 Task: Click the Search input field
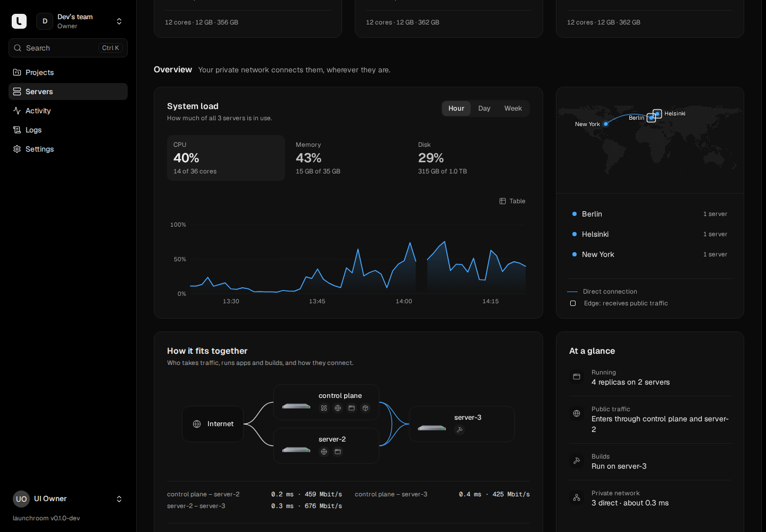[x=68, y=48]
